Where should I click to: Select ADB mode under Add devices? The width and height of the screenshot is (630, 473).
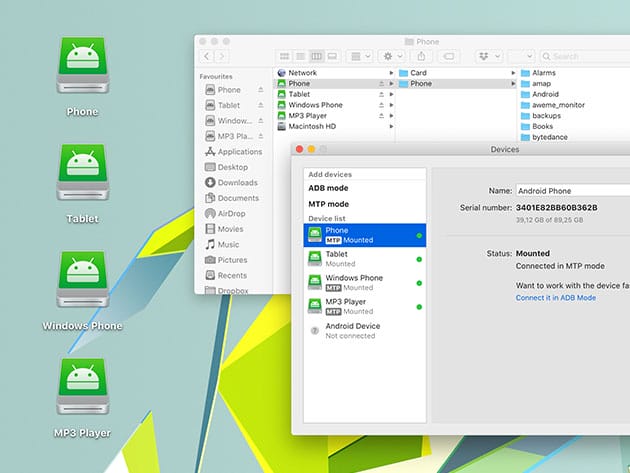point(329,188)
